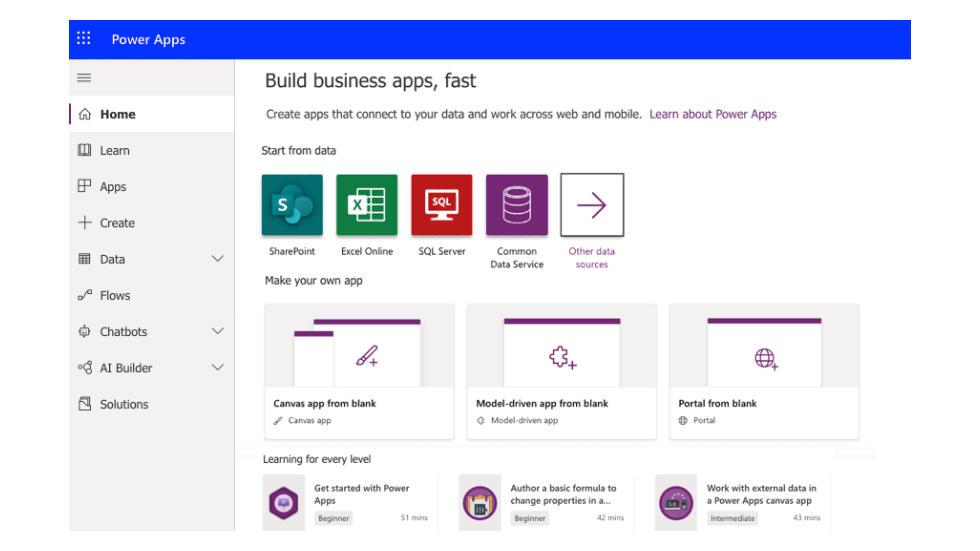Start a Canvas app from blank
The width and height of the screenshot is (980, 551).
coord(359,371)
